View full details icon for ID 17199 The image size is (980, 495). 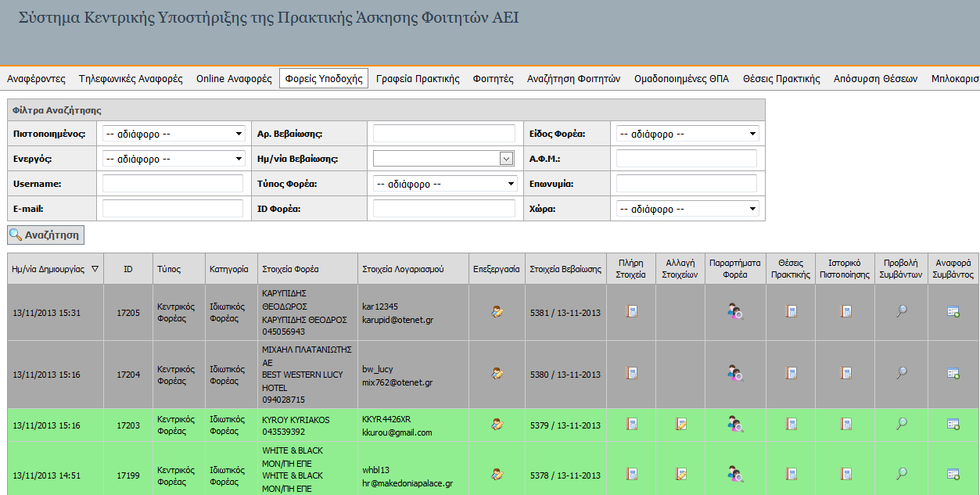[631, 474]
